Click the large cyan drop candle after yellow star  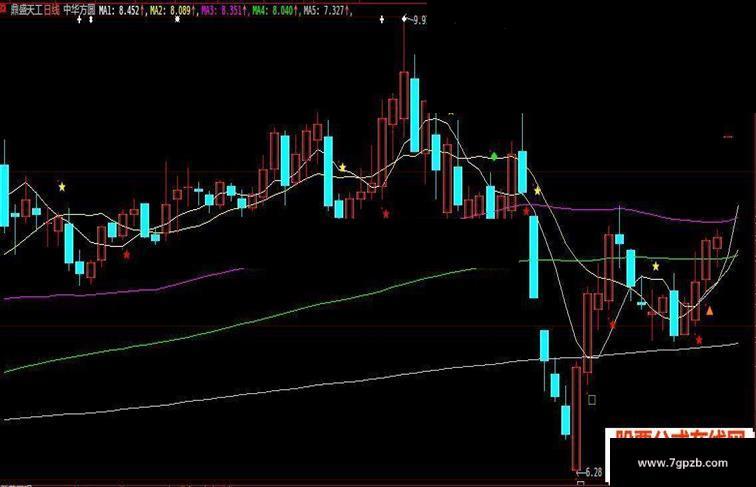(x=533, y=257)
